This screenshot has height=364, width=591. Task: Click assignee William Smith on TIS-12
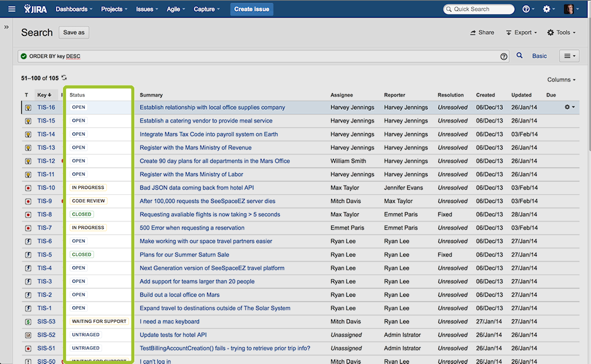tap(348, 161)
